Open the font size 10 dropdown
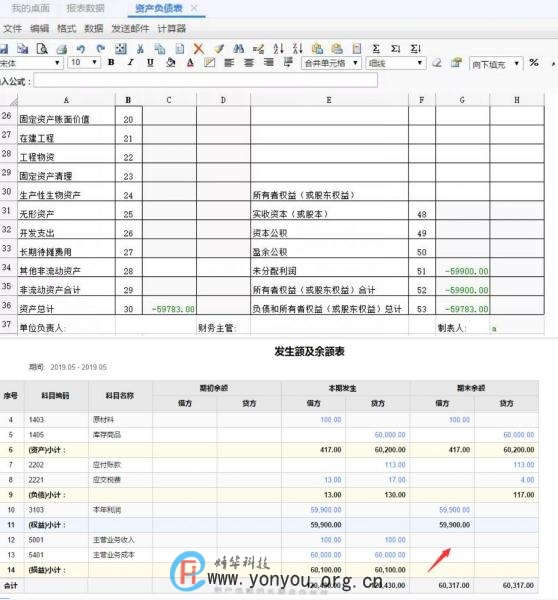The image size is (558, 600). (84, 62)
